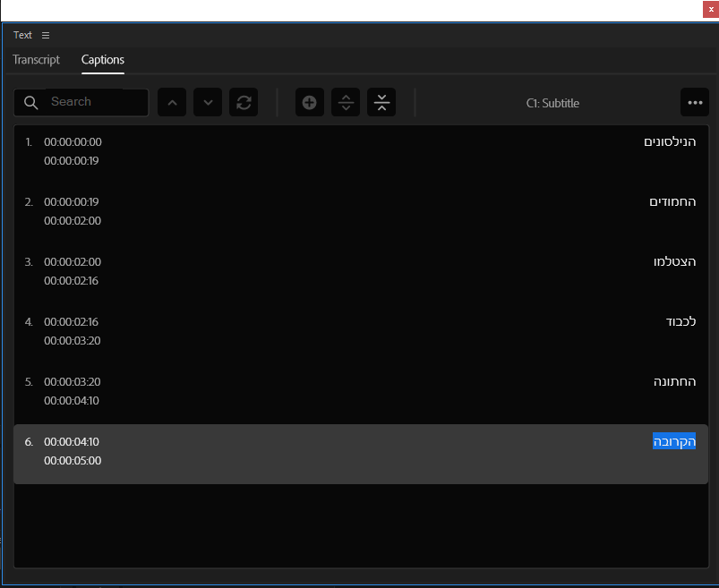
Task: Open the Text panel hamburger menu
Action: [45, 35]
